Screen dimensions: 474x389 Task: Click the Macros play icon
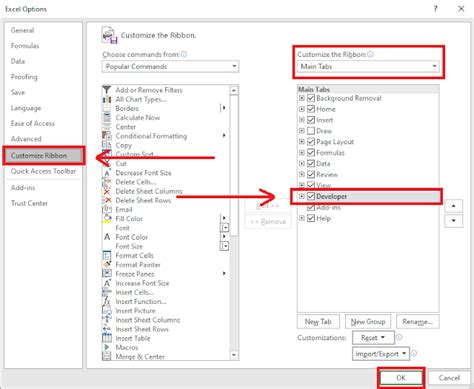coord(106,347)
